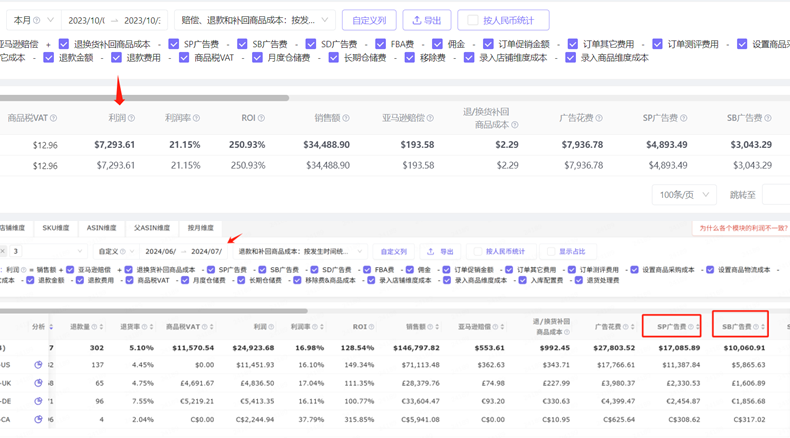Screen dimensions: 790x438
Task: Toggle the 显示占比 checkbox in lower toolbar
Action: pos(551,252)
